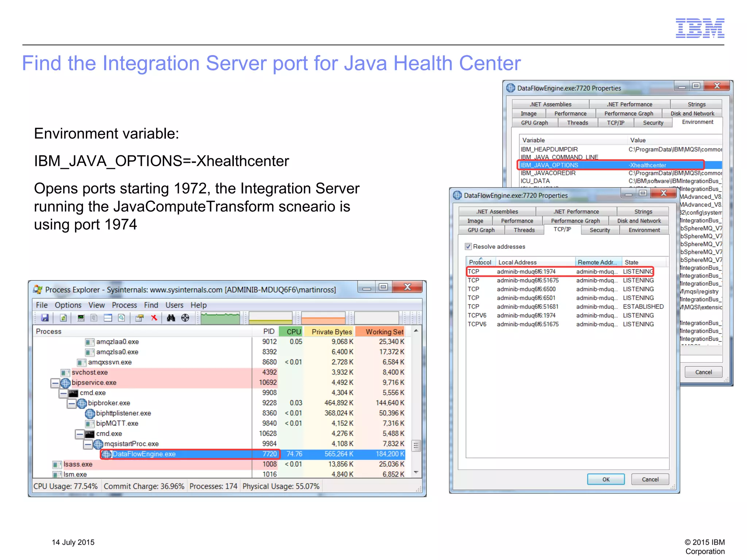Click the DLL/handle view toolbar icon
The image size is (747, 560).
pyautogui.click(x=121, y=318)
